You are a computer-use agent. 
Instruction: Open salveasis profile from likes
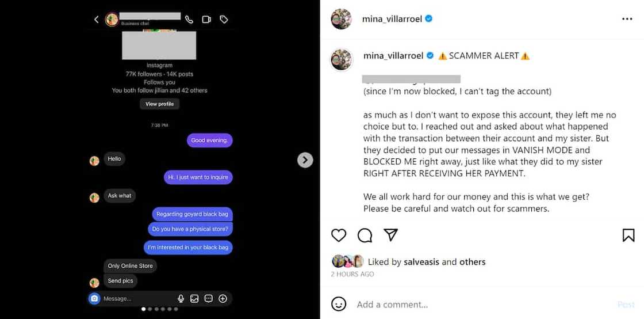tap(421, 262)
